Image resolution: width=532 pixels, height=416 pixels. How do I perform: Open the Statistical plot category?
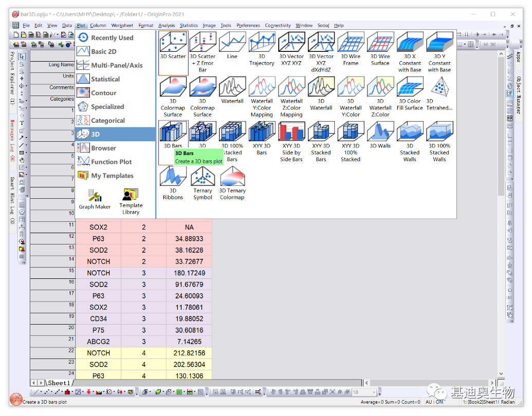pos(105,79)
